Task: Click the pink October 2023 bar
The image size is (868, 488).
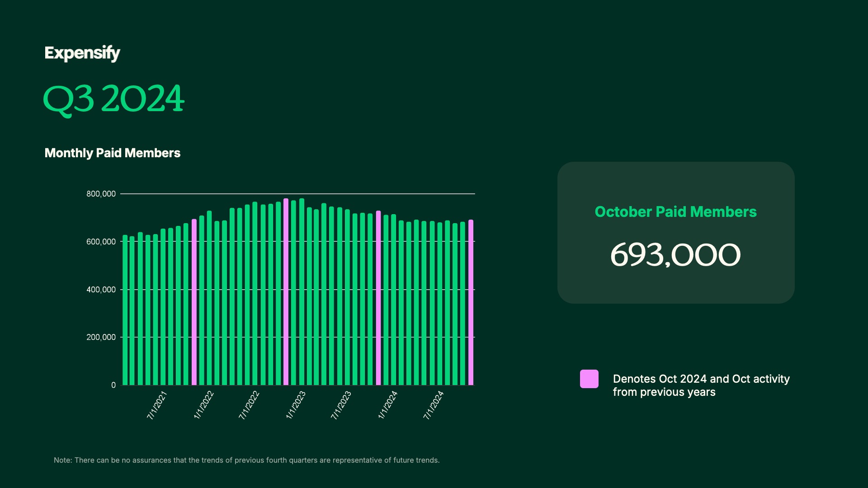Action: click(378, 298)
